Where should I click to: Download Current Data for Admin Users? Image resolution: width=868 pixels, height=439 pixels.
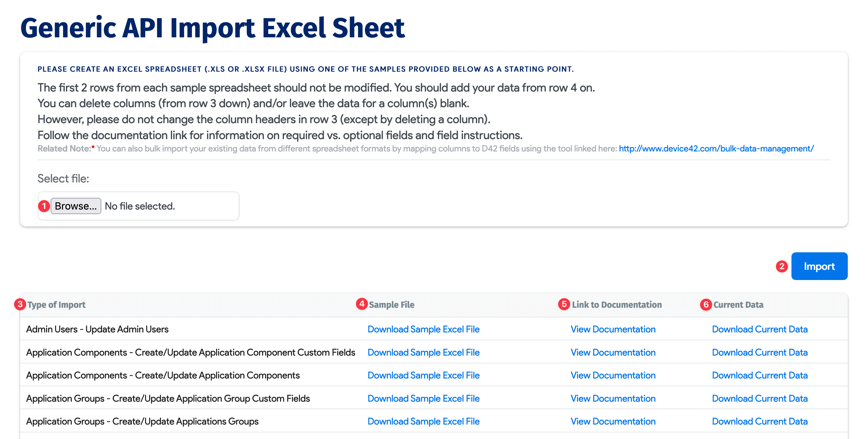click(x=759, y=329)
